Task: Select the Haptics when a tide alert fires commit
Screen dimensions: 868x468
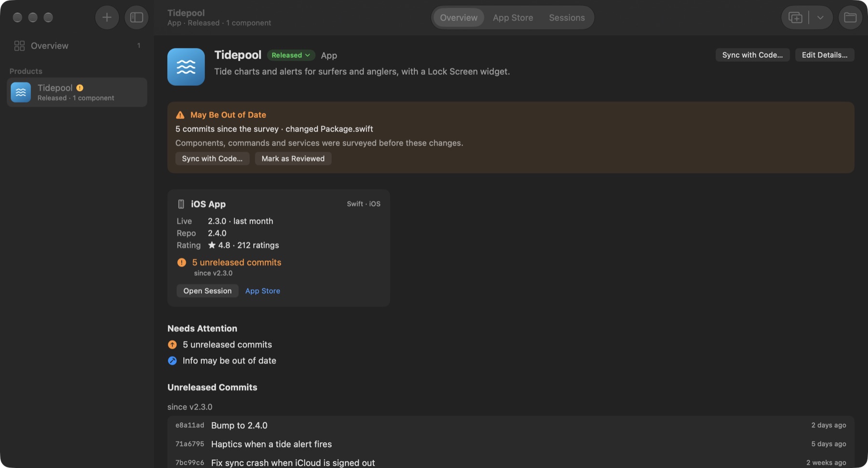Action: click(x=511, y=444)
